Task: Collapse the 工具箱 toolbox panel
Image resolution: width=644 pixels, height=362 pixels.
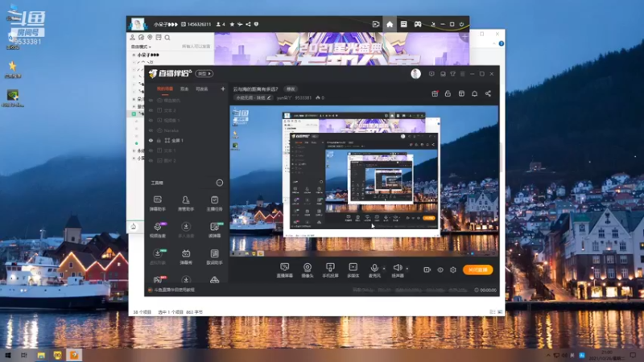Action: [219, 183]
